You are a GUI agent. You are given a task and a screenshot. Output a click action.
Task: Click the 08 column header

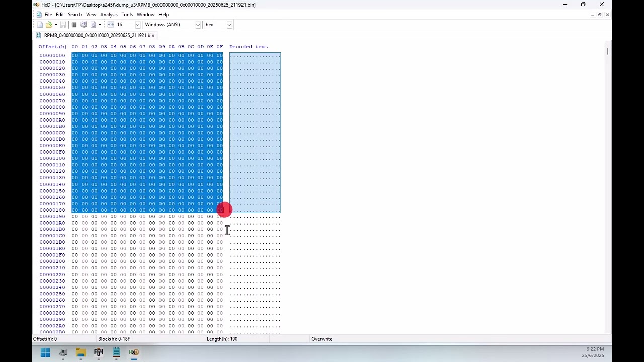(x=152, y=47)
